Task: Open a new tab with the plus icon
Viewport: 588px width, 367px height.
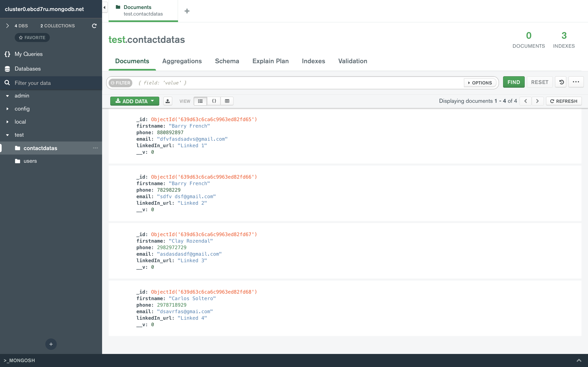Action: 187,11
